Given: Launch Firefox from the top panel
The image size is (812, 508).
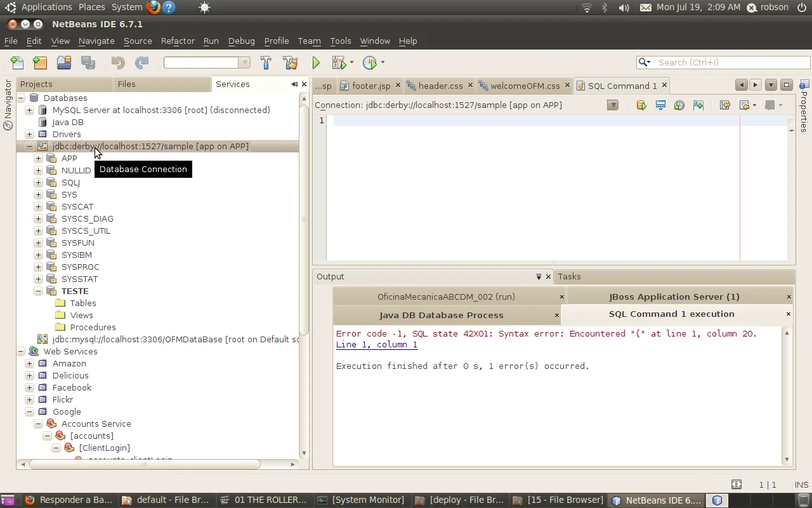Looking at the screenshot, I should point(154,8).
